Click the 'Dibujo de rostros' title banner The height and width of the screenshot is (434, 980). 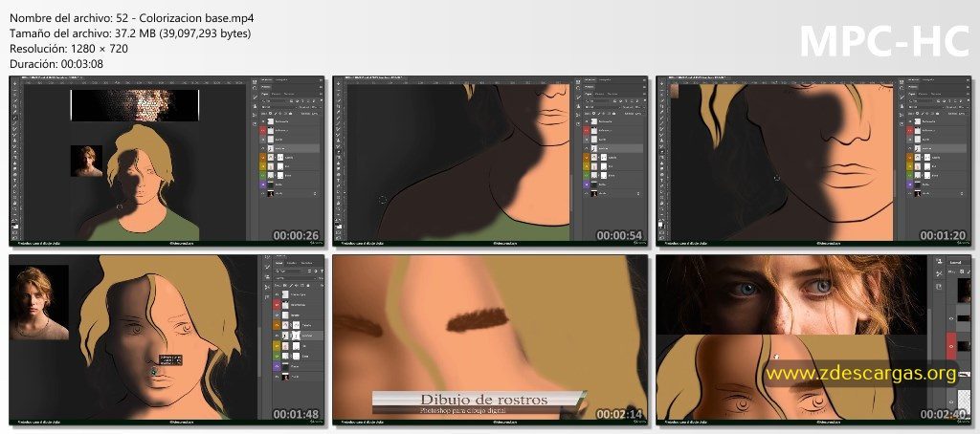tap(479, 402)
